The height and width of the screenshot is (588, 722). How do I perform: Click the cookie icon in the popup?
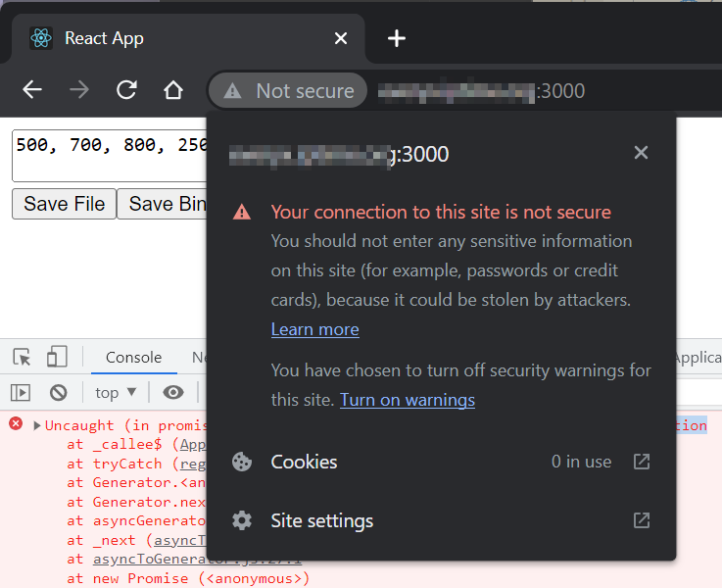242,462
